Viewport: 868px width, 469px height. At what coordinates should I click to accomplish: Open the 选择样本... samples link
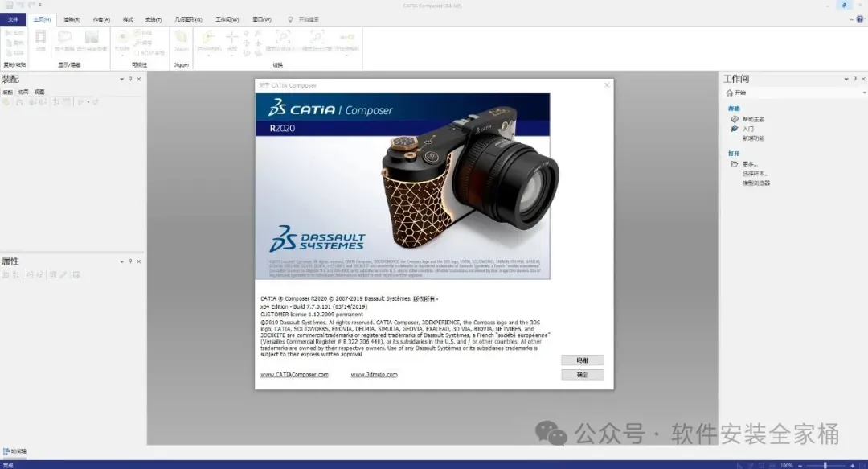tap(755, 174)
